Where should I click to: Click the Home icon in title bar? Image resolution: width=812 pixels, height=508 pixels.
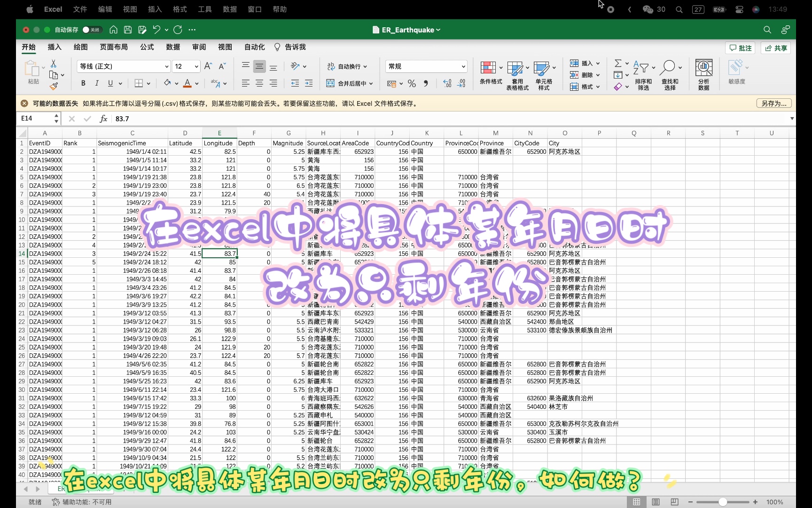[113, 30]
